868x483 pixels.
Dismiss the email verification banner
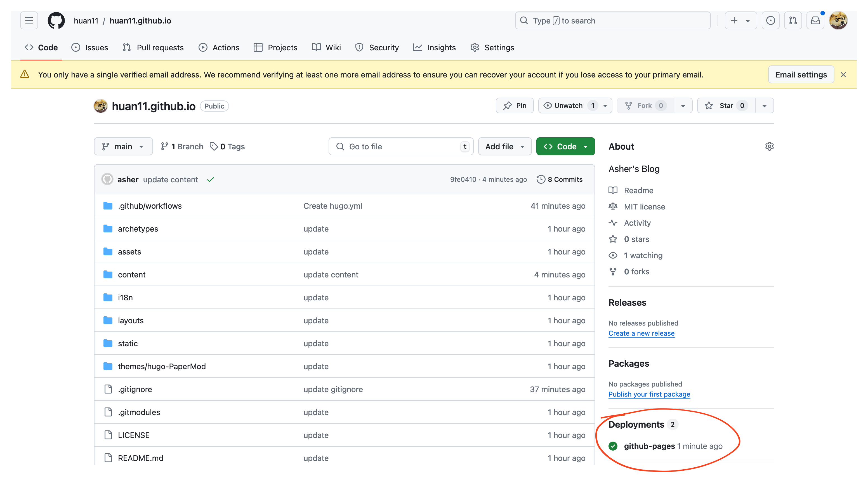coord(843,75)
